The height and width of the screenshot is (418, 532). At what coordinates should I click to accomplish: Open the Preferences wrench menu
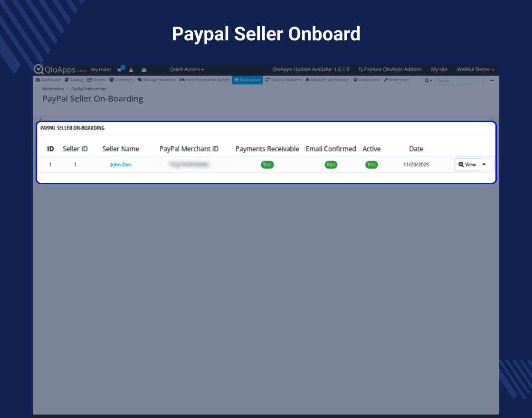click(397, 80)
